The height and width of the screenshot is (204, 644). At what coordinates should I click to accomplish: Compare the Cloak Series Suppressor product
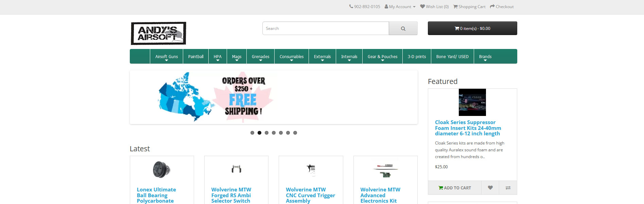[x=508, y=188]
